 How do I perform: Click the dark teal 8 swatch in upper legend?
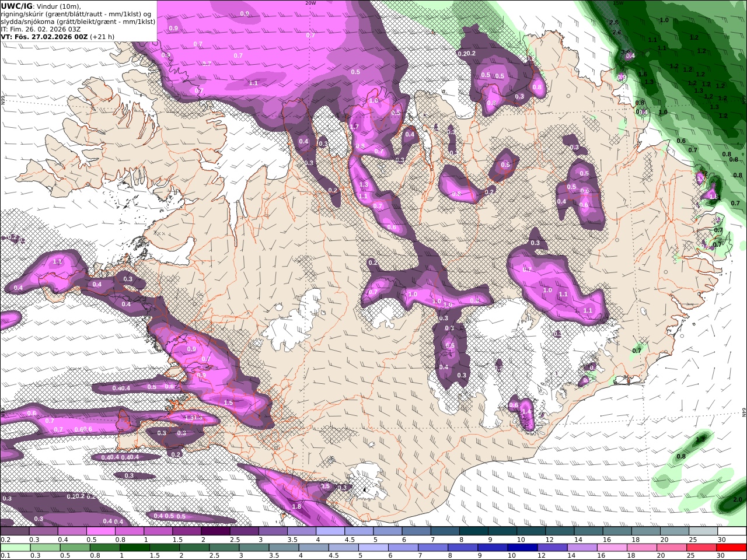click(473, 531)
